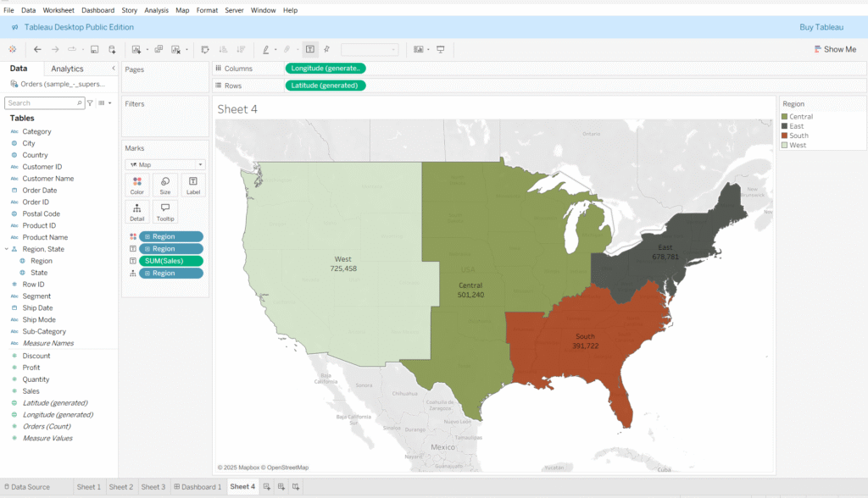
Task: Open the Tooltip marks card
Action: [164, 212]
